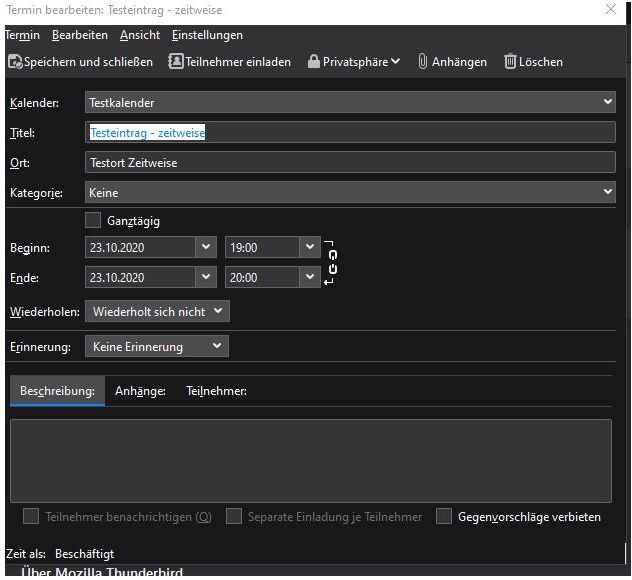
Task: Switch to the Anhänge tab
Action: pyautogui.click(x=140, y=391)
